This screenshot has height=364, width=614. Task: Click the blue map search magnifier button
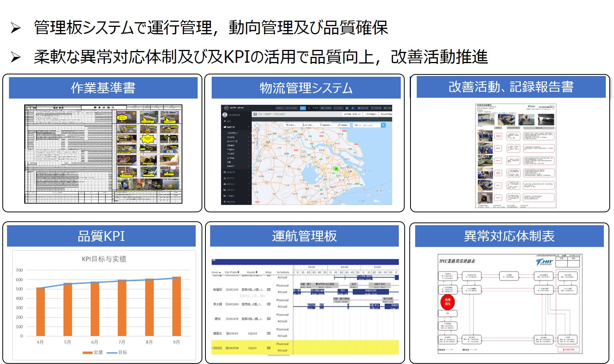click(x=383, y=125)
